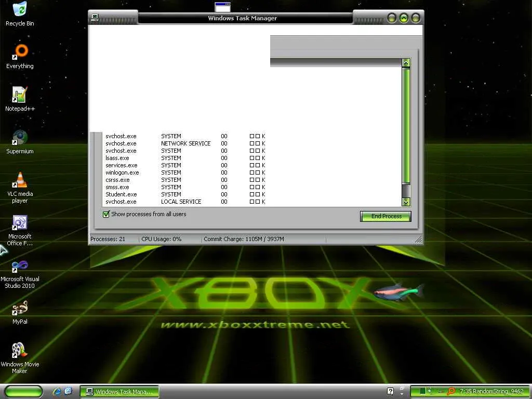The height and width of the screenshot is (399, 532).
Task: Click the NETWORK SERVICE user name cell
Action: 185,143
